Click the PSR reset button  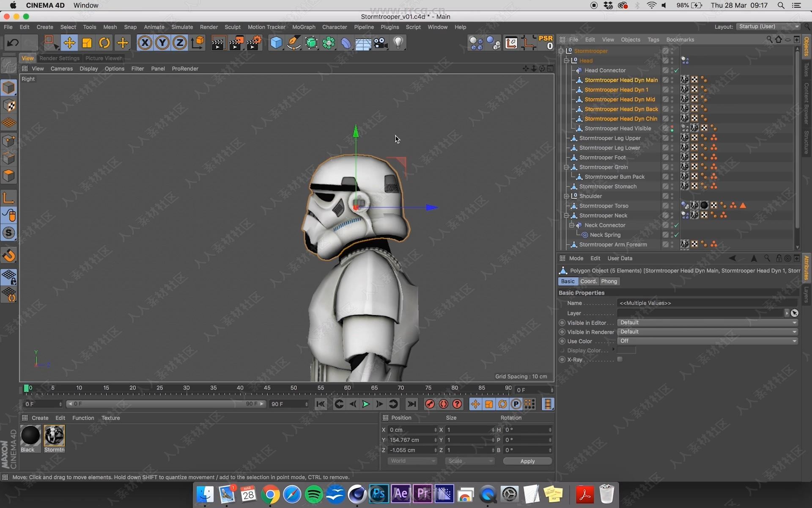coord(546,42)
